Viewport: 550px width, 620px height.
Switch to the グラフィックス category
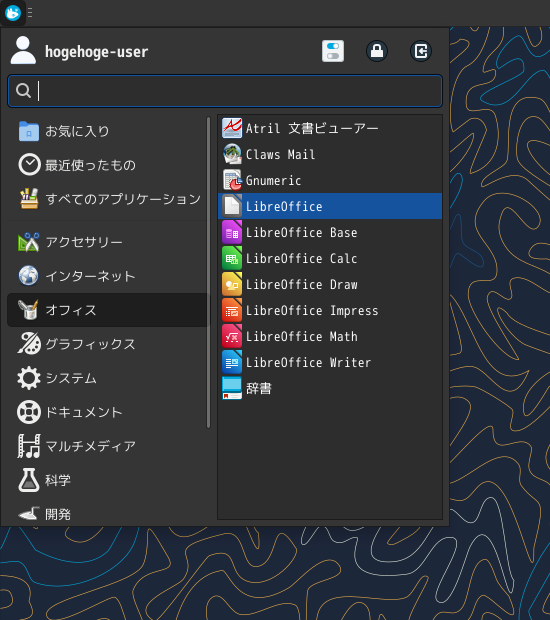[107, 344]
